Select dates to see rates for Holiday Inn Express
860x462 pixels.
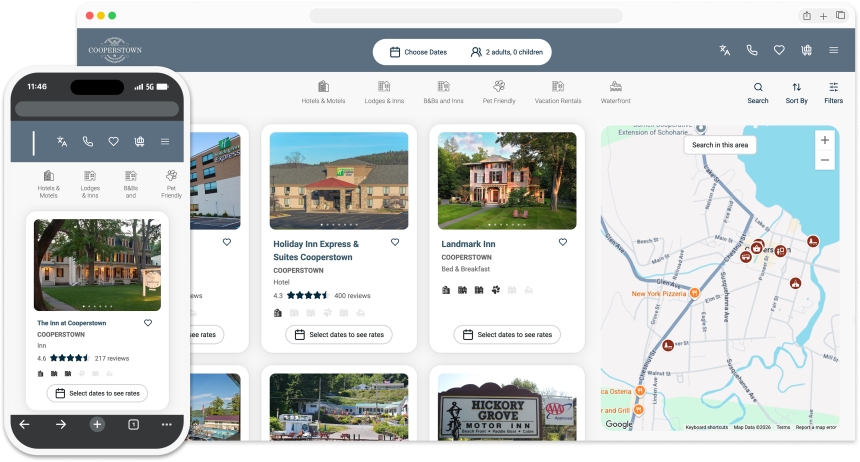pos(339,335)
